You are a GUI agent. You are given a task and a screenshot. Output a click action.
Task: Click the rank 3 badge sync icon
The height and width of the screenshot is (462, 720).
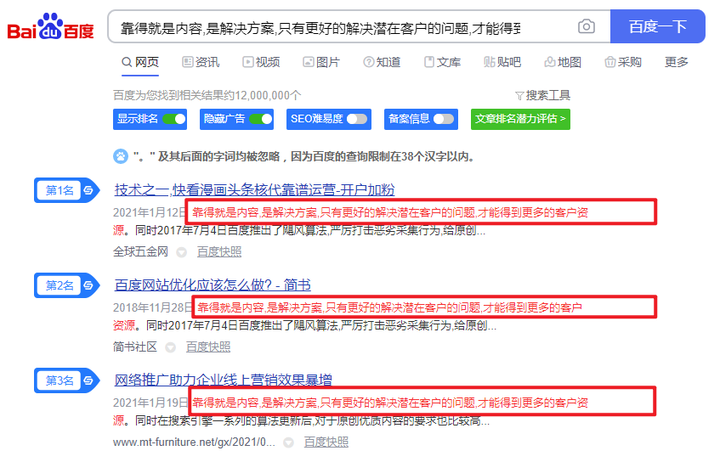pyautogui.click(x=88, y=380)
